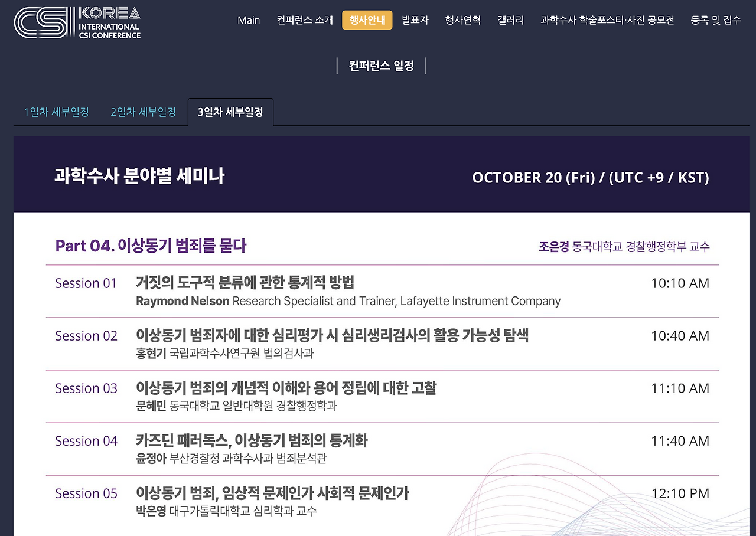
Task: Open the 등록 및 접수 registration page
Action: 715,19
